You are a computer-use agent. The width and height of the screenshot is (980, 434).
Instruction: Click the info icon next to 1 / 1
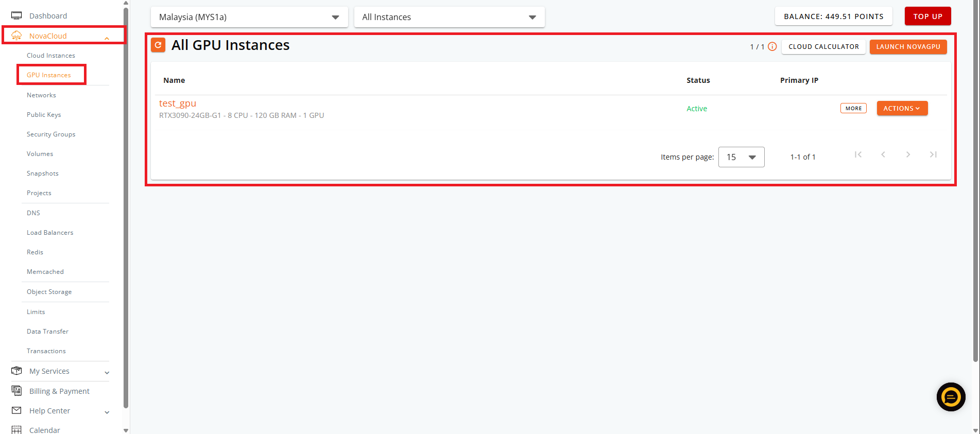coord(772,46)
